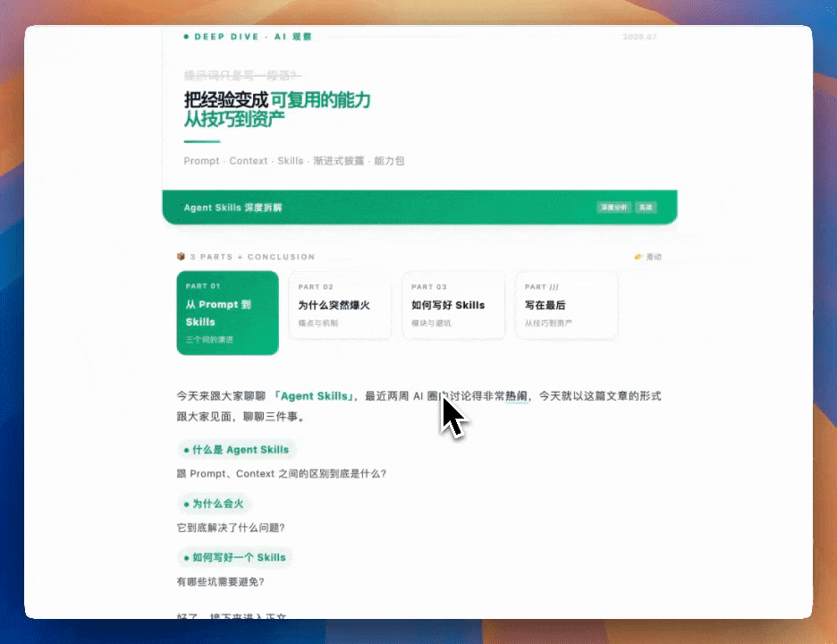Click the 3 PARTS + CONCLUSION section label
Image resolution: width=837 pixels, height=644 pixels.
252,257
